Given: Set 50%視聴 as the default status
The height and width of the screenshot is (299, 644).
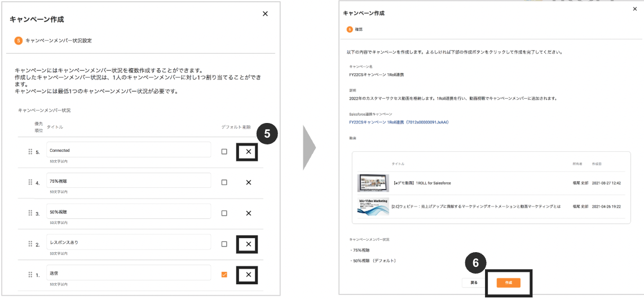Looking at the screenshot, I should [x=224, y=213].
